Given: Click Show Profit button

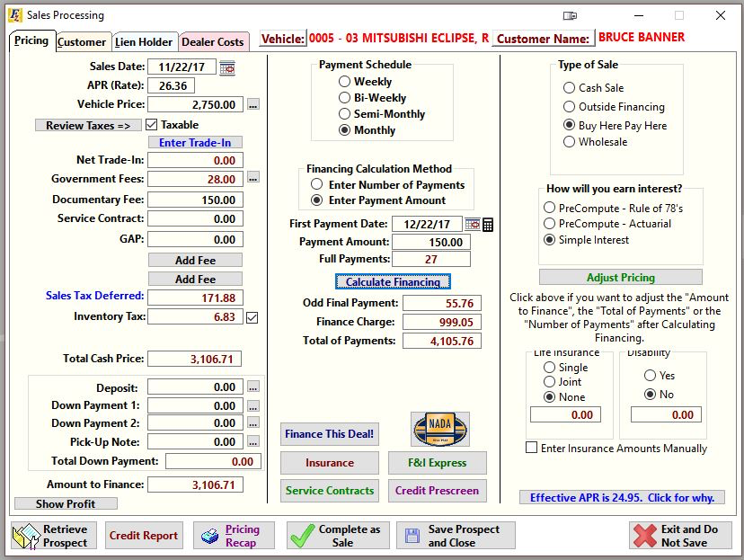Looking at the screenshot, I should pyautogui.click(x=66, y=503).
